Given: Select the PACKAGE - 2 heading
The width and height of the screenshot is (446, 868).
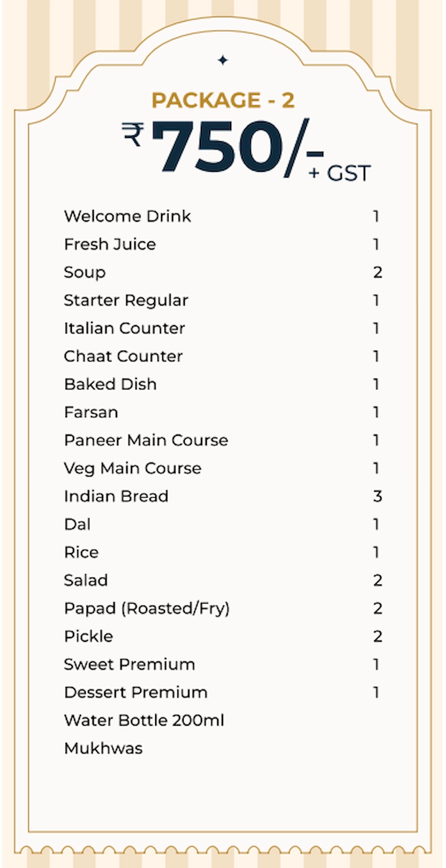Looking at the screenshot, I should click(223, 101).
